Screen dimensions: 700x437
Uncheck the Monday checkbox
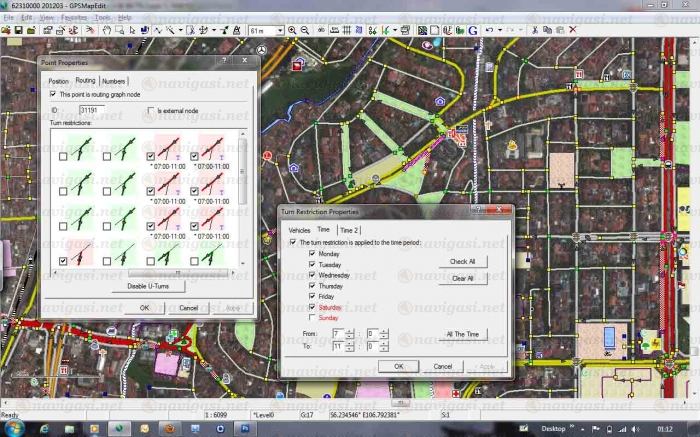coord(312,253)
